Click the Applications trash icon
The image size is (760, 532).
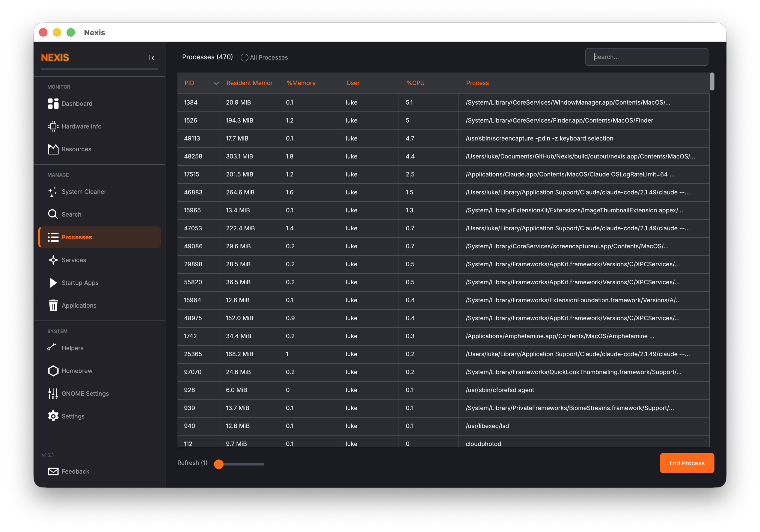(x=53, y=305)
